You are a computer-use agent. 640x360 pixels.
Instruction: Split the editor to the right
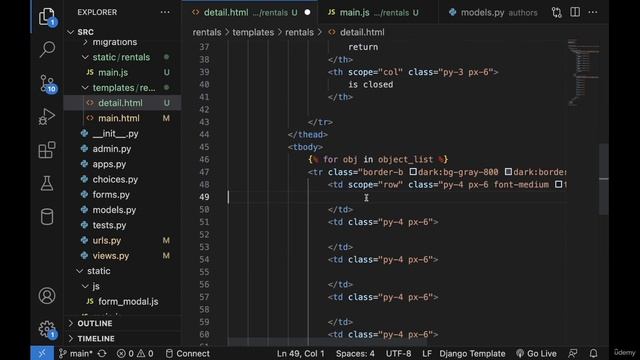point(575,12)
